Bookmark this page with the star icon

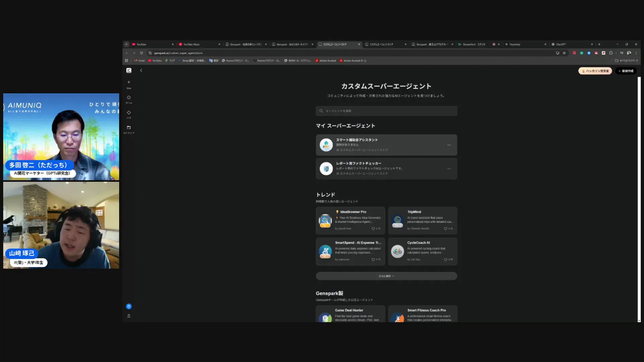(x=564, y=53)
